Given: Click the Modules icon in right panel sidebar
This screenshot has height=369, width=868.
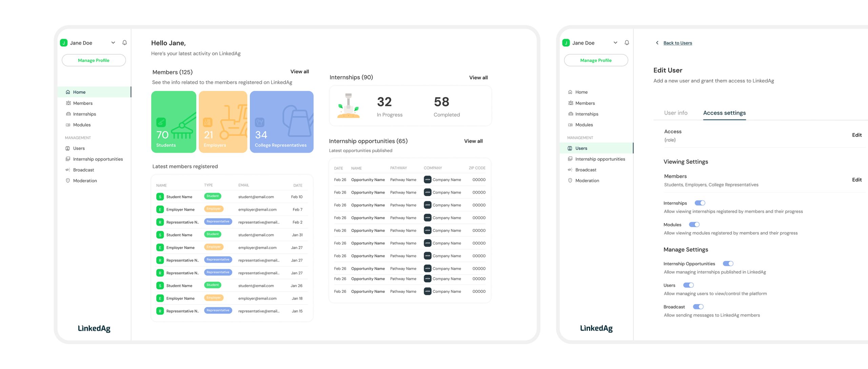Looking at the screenshot, I should 570,125.
